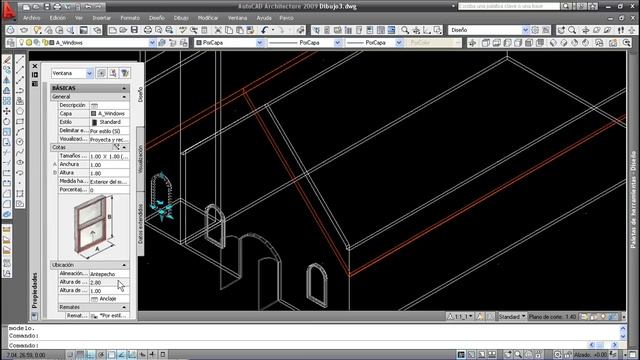Edit the Altura value field

(x=109, y=173)
